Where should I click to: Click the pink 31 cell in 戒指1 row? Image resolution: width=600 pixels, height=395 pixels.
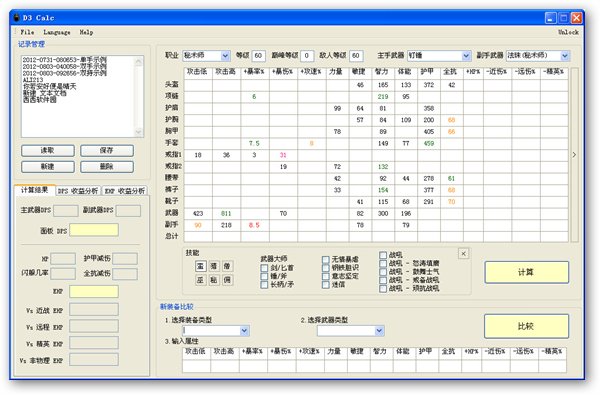[x=283, y=155]
